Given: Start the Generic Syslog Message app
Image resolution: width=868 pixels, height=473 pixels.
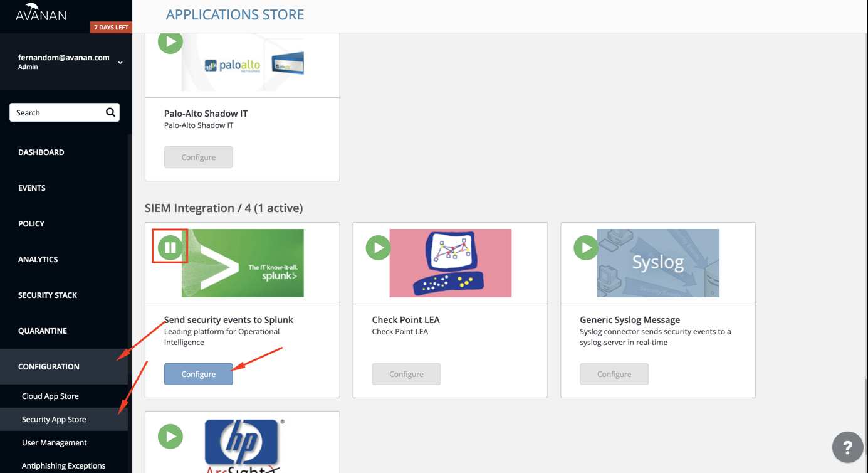Looking at the screenshot, I should 586,247.
